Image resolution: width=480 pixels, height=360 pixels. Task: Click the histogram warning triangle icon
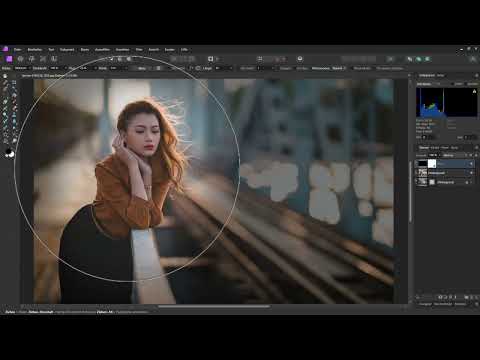(474, 91)
